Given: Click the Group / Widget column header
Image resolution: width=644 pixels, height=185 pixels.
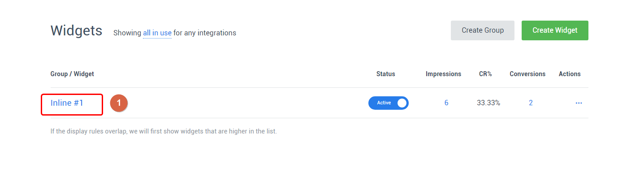Looking at the screenshot, I should click(72, 74).
